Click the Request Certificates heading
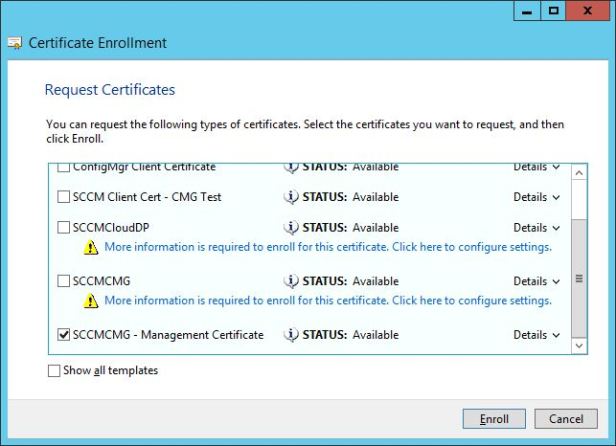The height and width of the screenshot is (446, 616). pyautogui.click(x=110, y=90)
